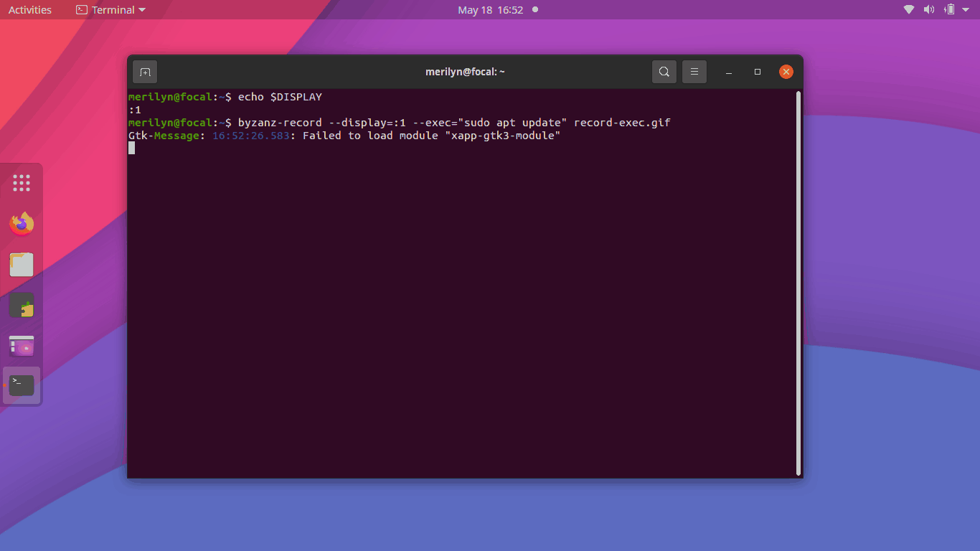Open the Terminal app menu dropdown
This screenshot has height=551, width=980.
point(110,10)
